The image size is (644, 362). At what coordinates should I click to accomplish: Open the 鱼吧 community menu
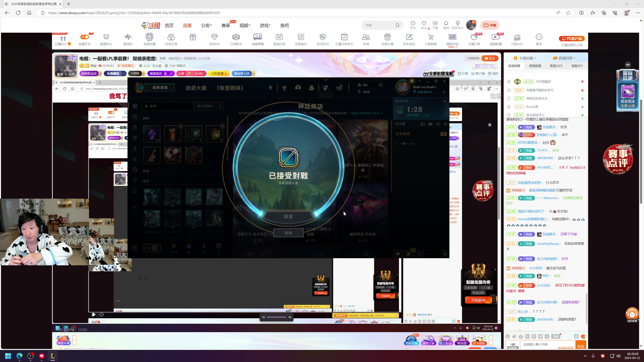[x=285, y=25]
